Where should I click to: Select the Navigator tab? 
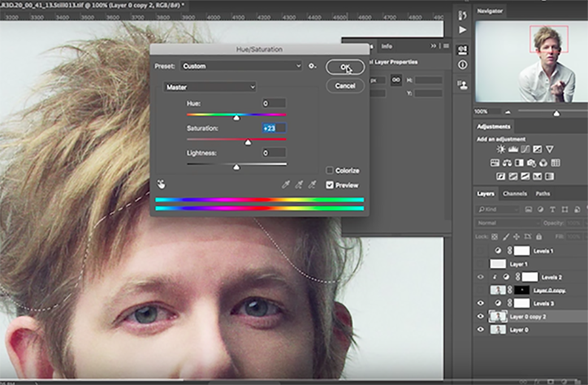coord(490,11)
